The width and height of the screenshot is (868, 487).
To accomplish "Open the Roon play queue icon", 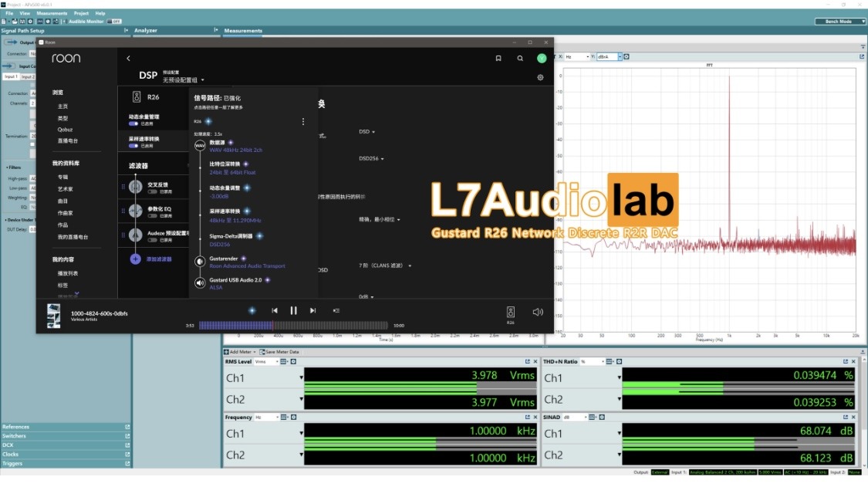I will tap(336, 311).
